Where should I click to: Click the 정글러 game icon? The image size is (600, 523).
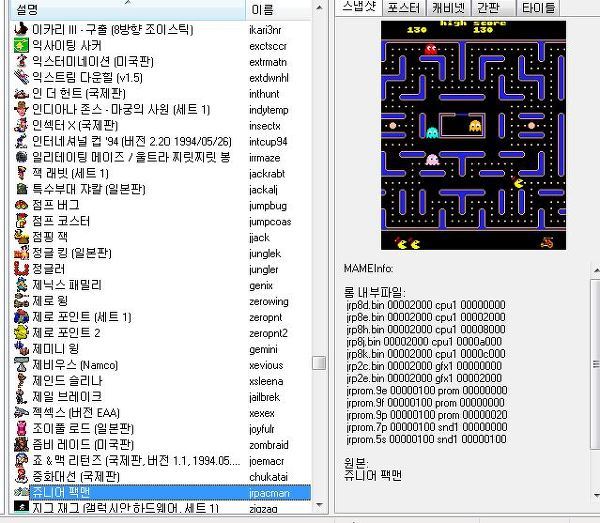pos(21,269)
